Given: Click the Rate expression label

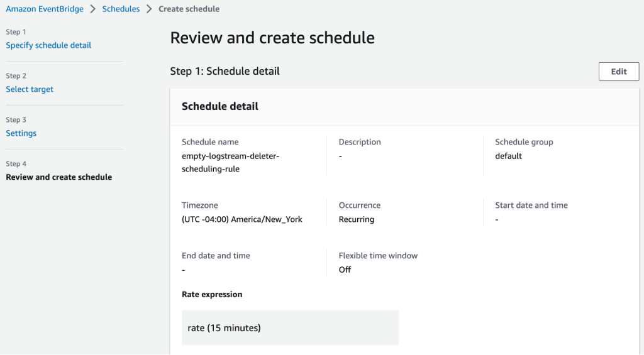Looking at the screenshot, I should click(x=212, y=294).
